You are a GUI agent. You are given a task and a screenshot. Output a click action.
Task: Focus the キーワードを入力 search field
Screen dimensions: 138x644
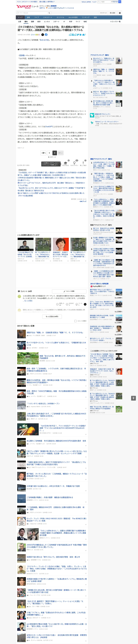coord(32,13)
